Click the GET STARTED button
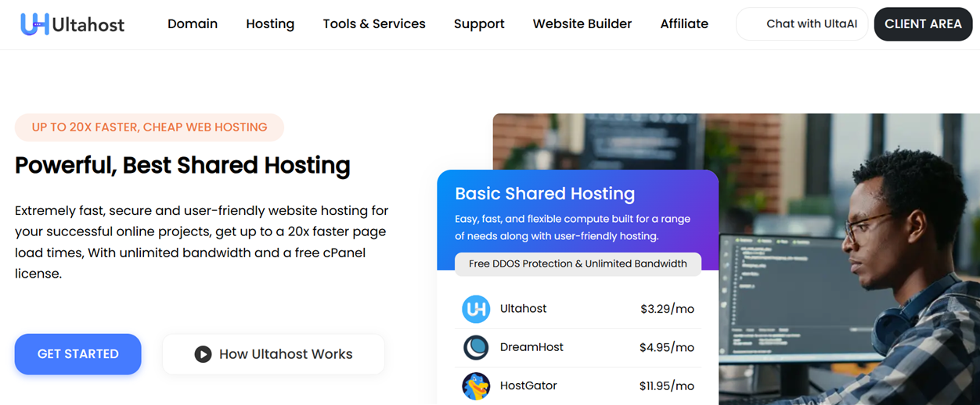The image size is (980, 405). click(x=78, y=354)
